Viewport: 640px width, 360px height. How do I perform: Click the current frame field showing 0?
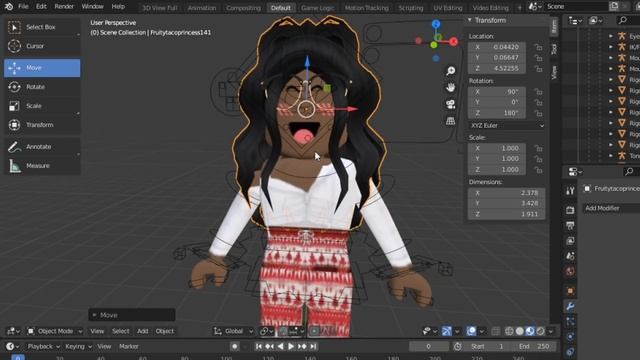click(x=429, y=347)
